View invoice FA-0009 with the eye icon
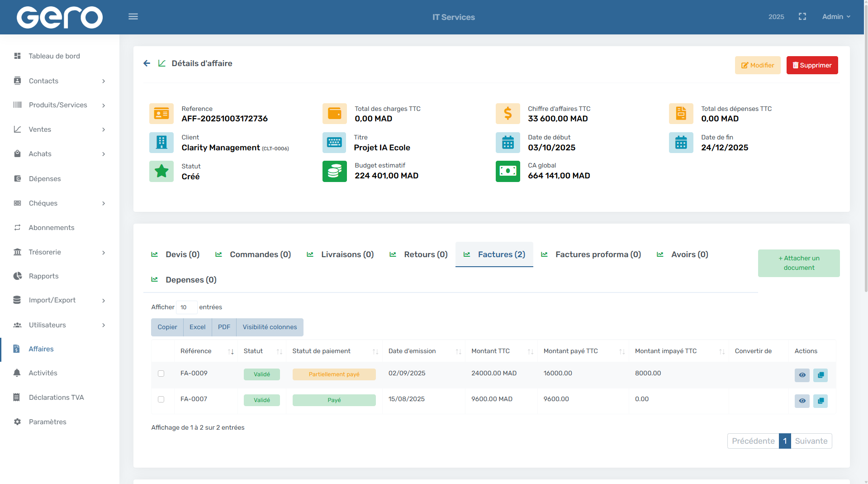This screenshot has height=484, width=868. click(x=802, y=375)
